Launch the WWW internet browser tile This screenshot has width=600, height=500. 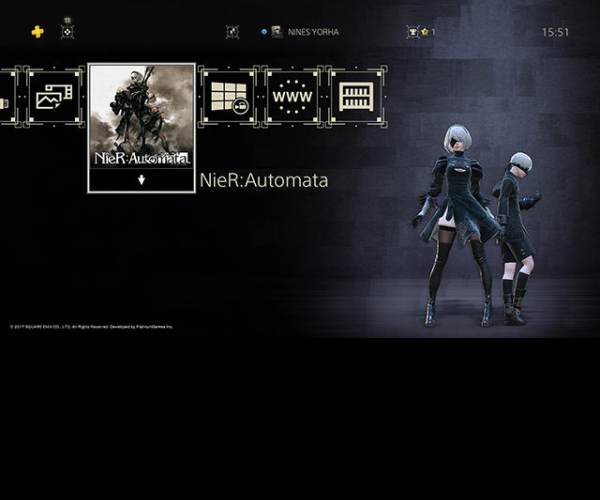292,96
